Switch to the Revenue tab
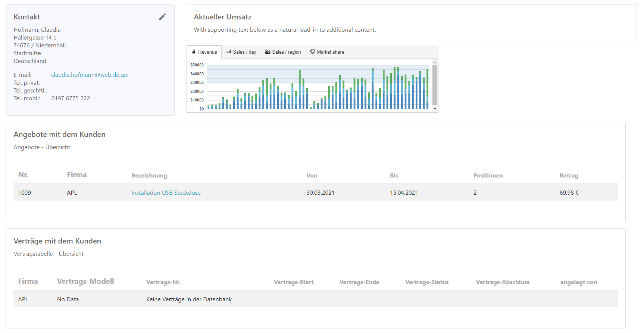This screenshot has height=333, width=644. (204, 52)
